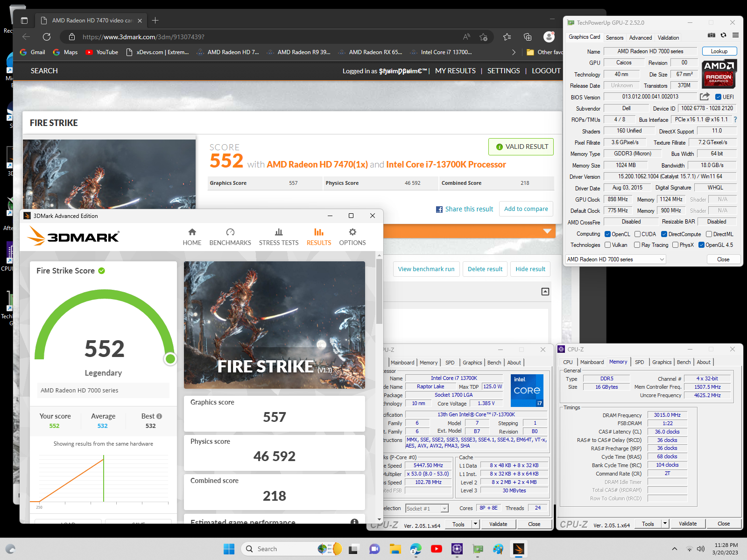This screenshot has height=560, width=747.
Task: Open YouTube from the taskbar
Action: click(437, 549)
